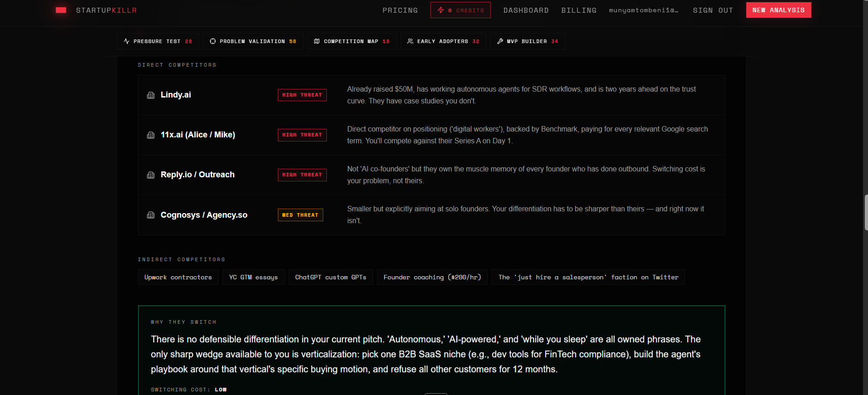The height and width of the screenshot is (395, 868).
Task: Click the 11x.ai description mentioning Benchmark
Action: 528,135
